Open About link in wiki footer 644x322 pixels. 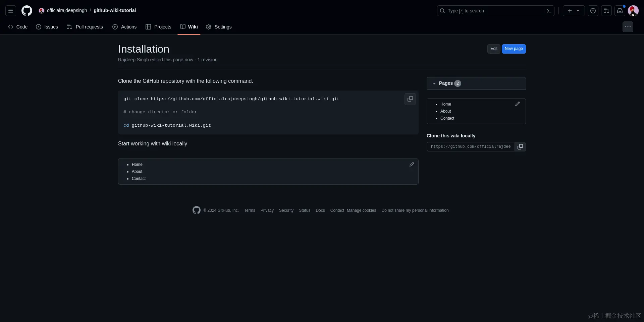[137, 172]
